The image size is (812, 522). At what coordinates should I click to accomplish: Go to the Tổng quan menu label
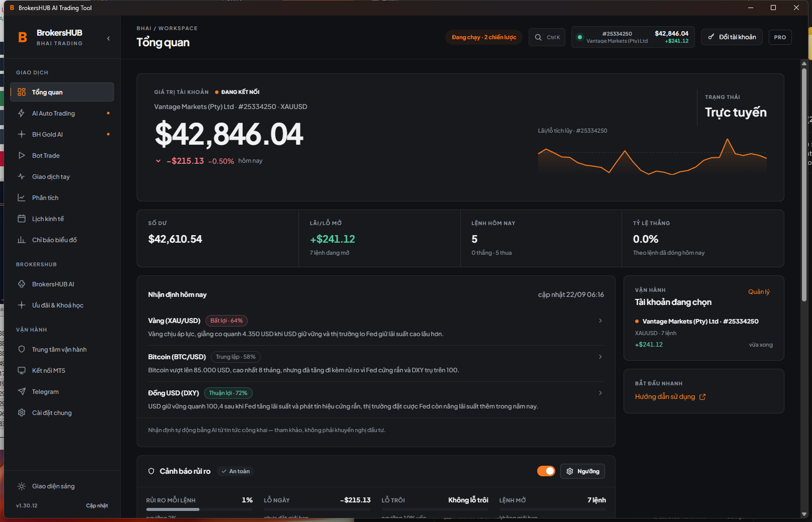click(47, 92)
